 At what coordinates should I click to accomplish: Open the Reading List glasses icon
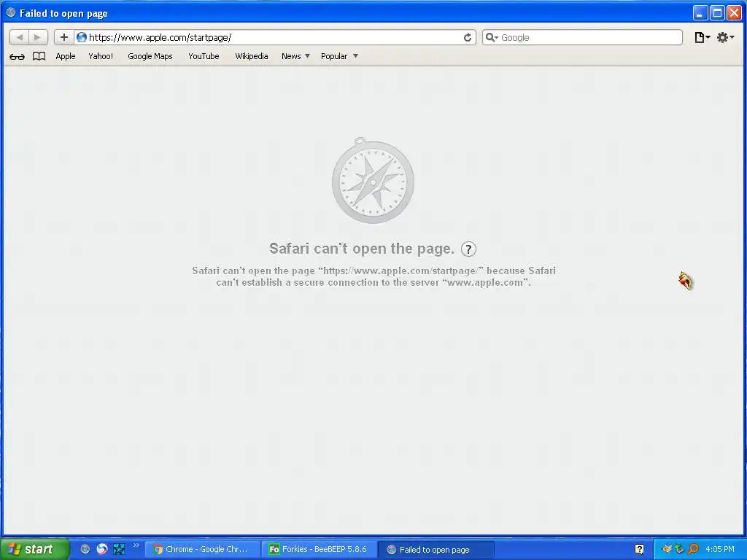(18, 56)
